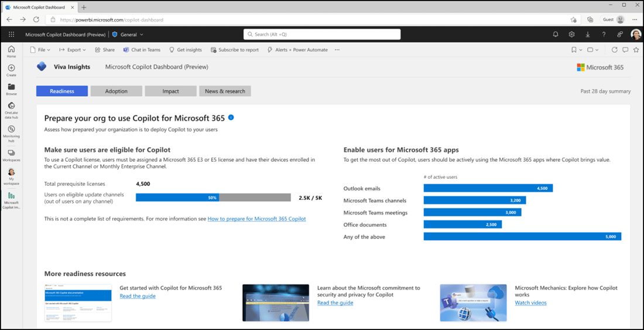Click the Office documents bar

pos(463,224)
